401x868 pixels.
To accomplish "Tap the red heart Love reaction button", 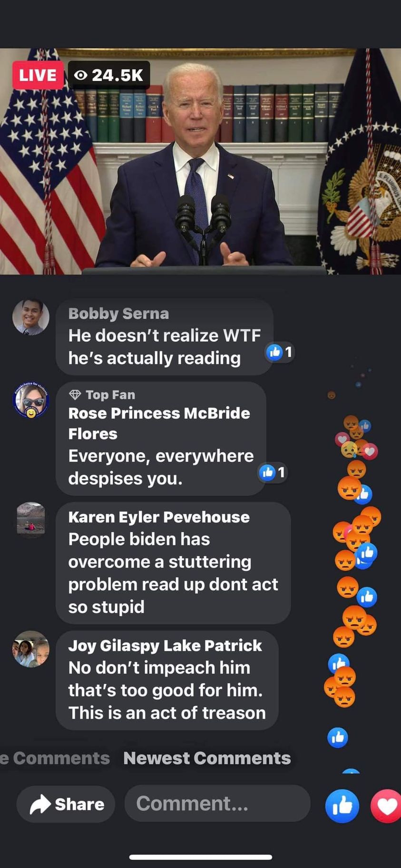I will [386, 806].
